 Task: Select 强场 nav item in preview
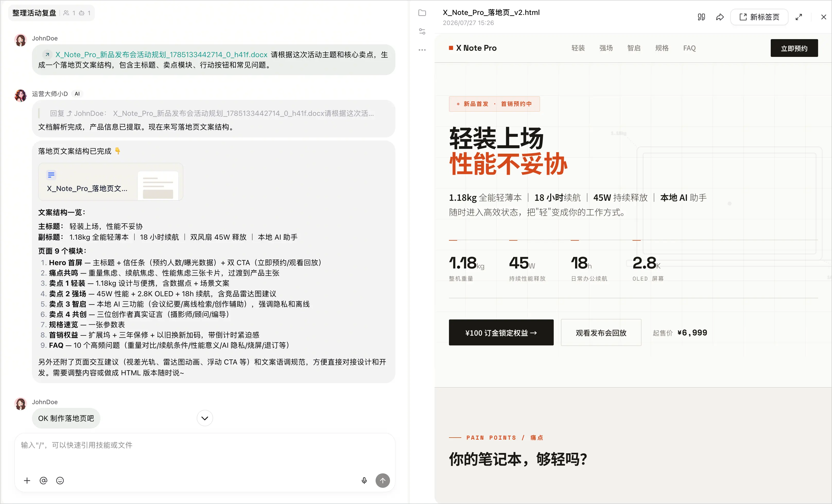(606, 48)
